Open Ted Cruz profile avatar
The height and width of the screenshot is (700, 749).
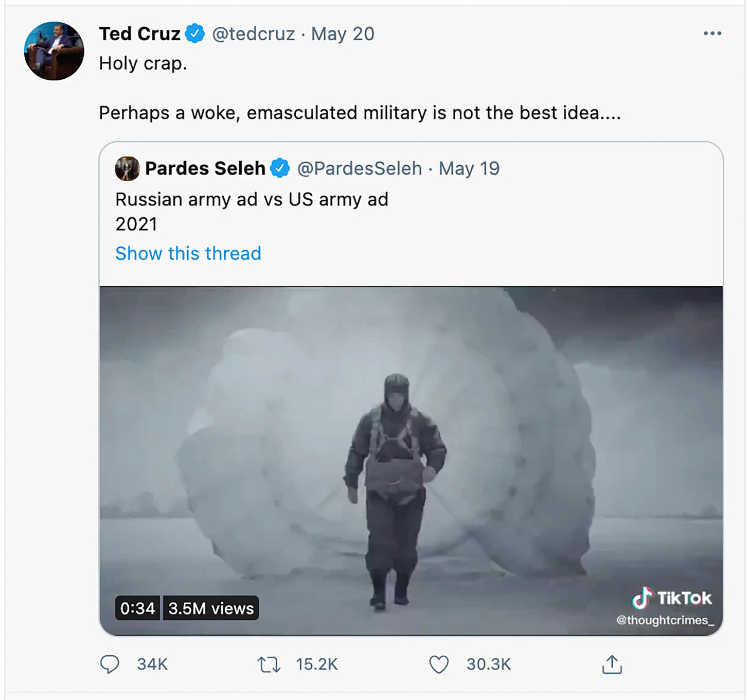point(54,51)
